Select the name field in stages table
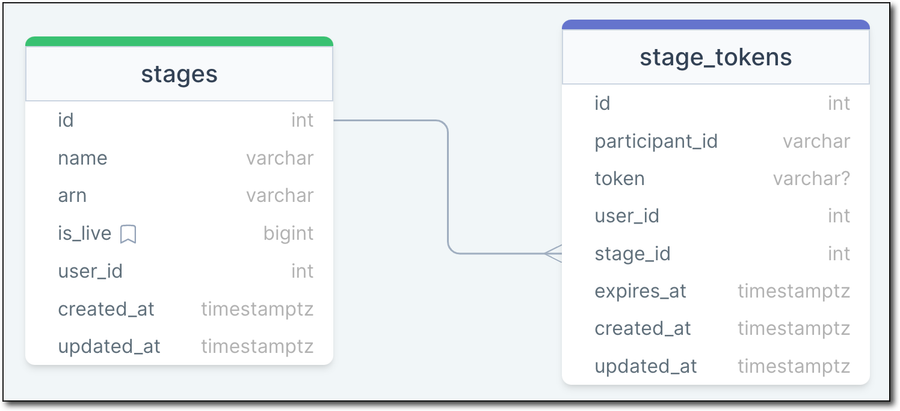 (179, 158)
